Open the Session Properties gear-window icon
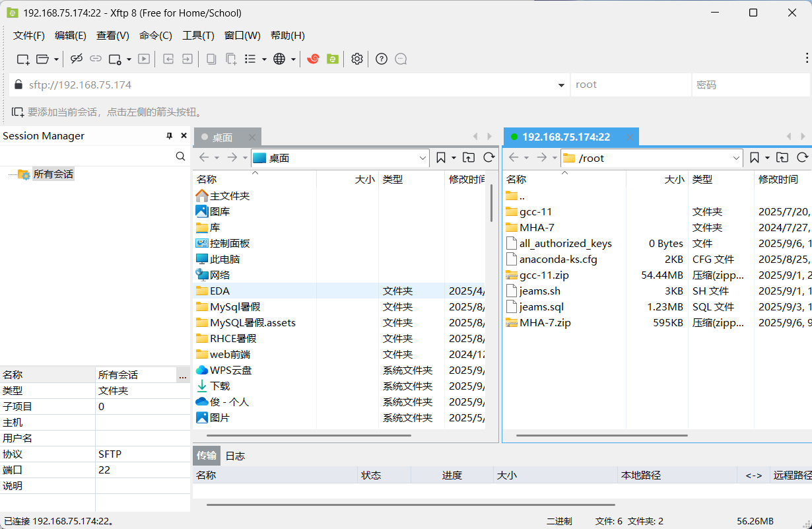The width and height of the screenshot is (812, 529). point(116,59)
